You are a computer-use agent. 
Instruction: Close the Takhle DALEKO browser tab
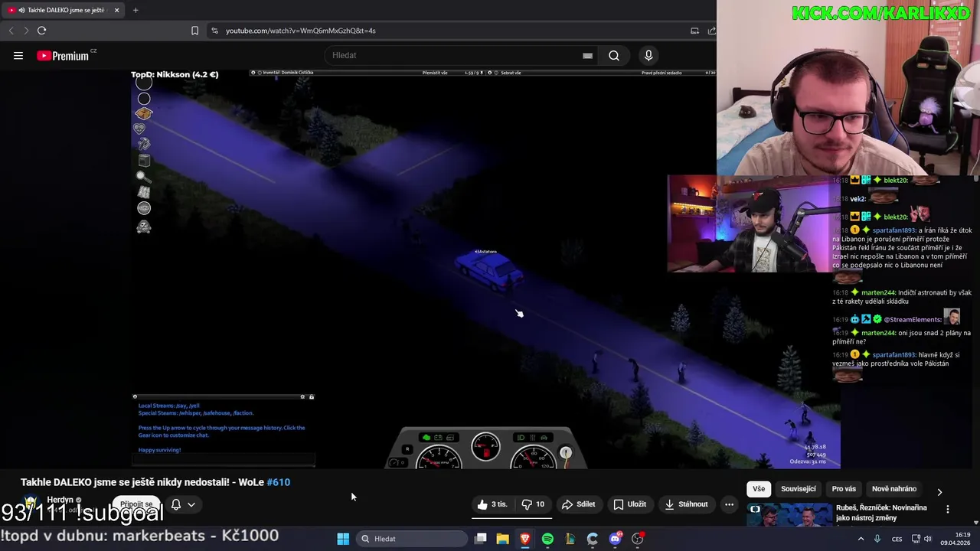coord(117,10)
